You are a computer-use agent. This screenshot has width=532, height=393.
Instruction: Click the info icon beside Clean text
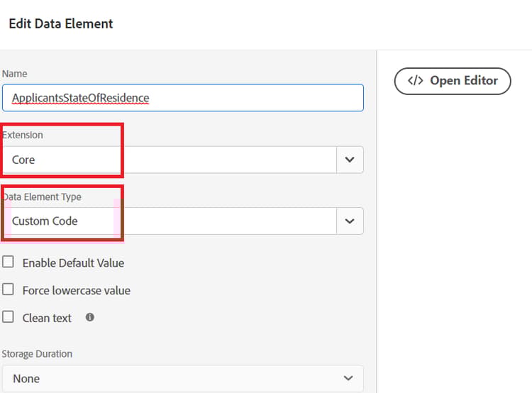pyautogui.click(x=90, y=317)
